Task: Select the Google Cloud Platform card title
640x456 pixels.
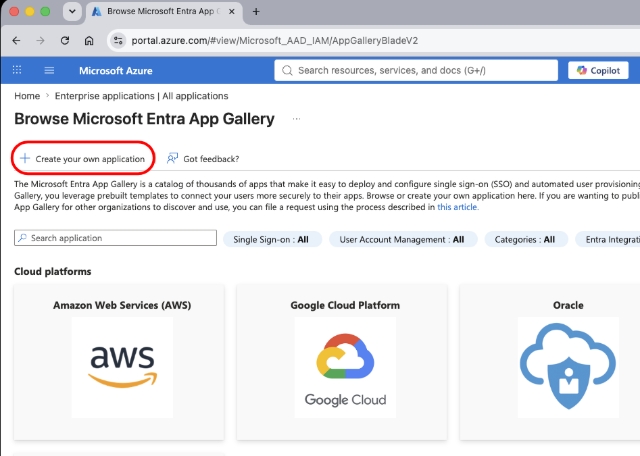Action: (x=345, y=305)
